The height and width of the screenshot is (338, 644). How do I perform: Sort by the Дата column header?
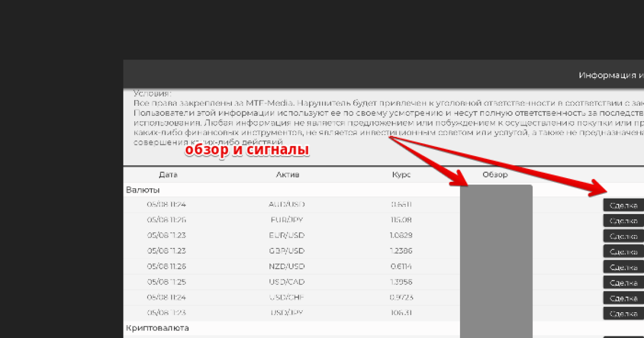pyautogui.click(x=168, y=175)
